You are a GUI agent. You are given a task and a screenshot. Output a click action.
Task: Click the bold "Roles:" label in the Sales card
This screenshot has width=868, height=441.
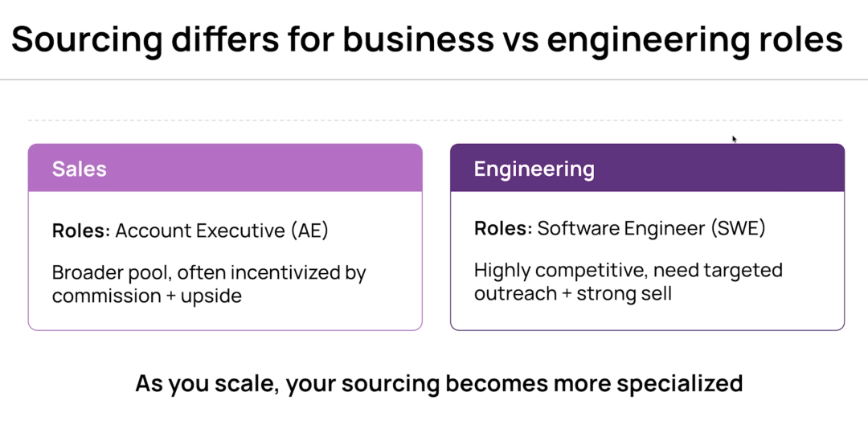click(x=81, y=231)
